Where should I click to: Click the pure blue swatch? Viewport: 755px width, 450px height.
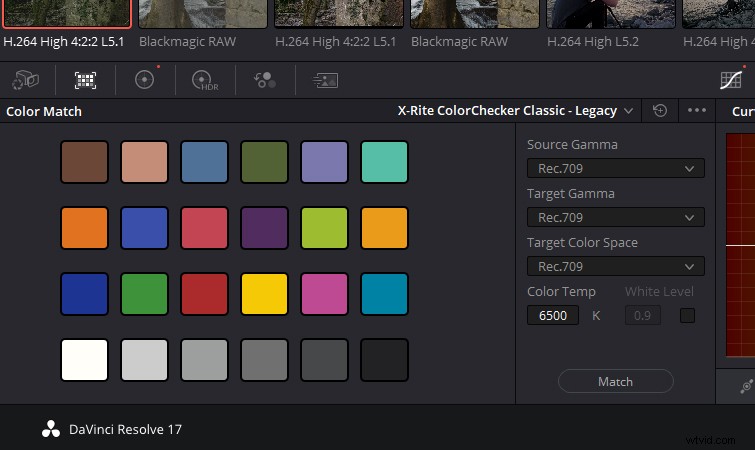click(84, 294)
